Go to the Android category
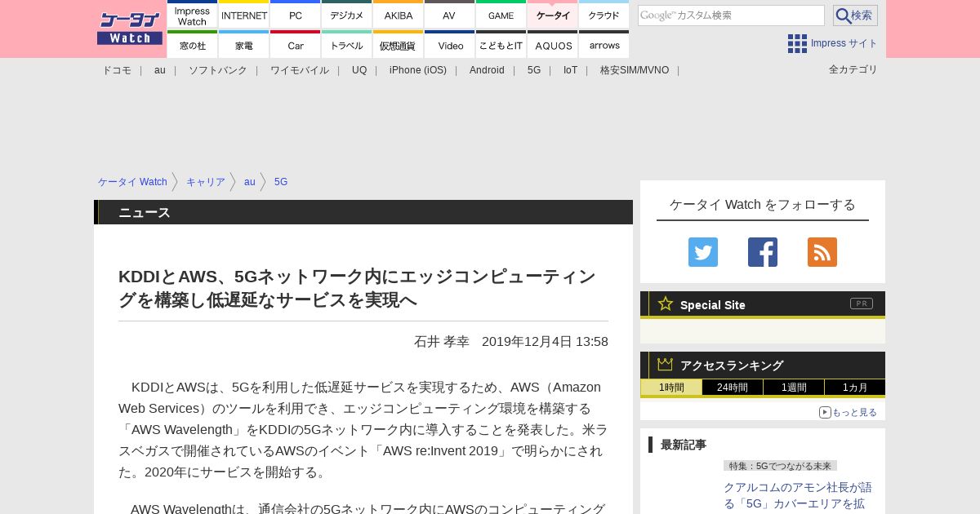The width and height of the screenshot is (980, 514). click(x=487, y=70)
